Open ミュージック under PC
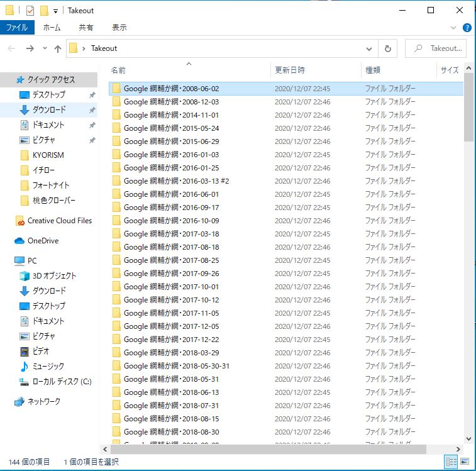 click(x=48, y=366)
